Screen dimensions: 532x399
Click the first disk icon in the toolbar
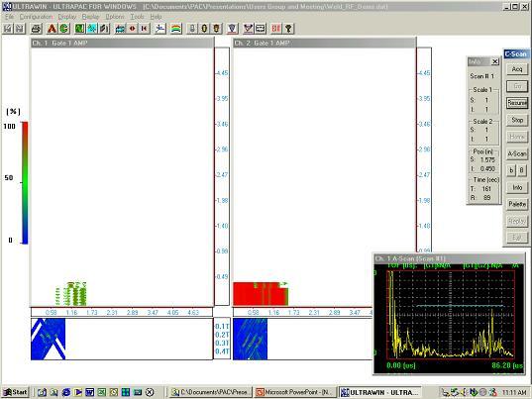[x=8, y=29]
